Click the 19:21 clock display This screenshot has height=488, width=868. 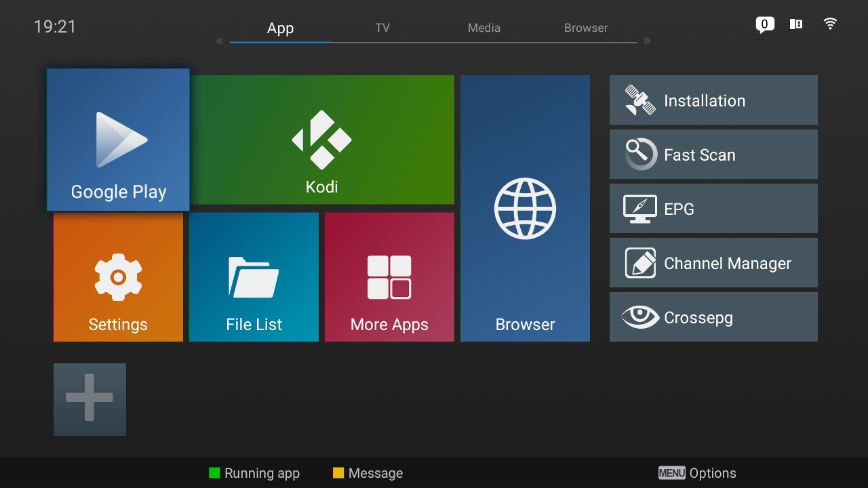tap(55, 26)
